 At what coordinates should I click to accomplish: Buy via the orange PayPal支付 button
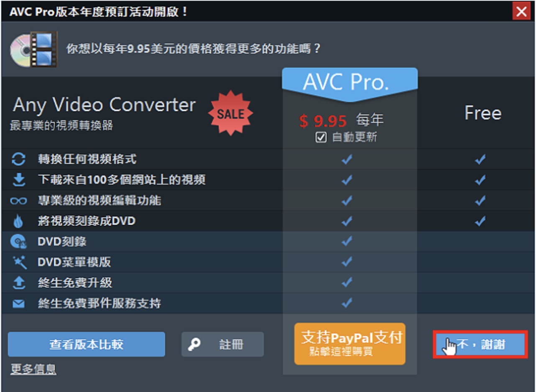pyautogui.click(x=350, y=344)
